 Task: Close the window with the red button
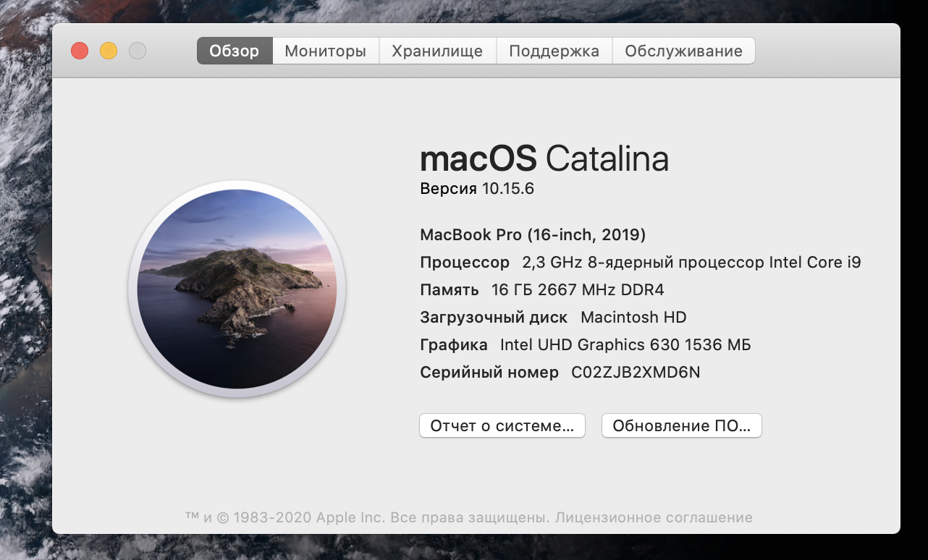click(80, 51)
